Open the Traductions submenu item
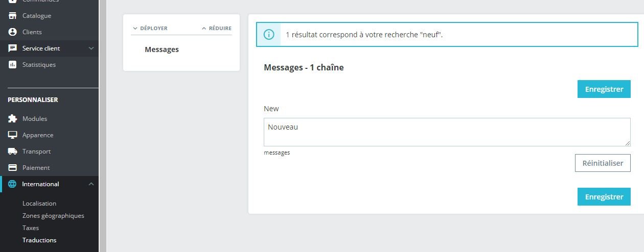 tap(39, 240)
